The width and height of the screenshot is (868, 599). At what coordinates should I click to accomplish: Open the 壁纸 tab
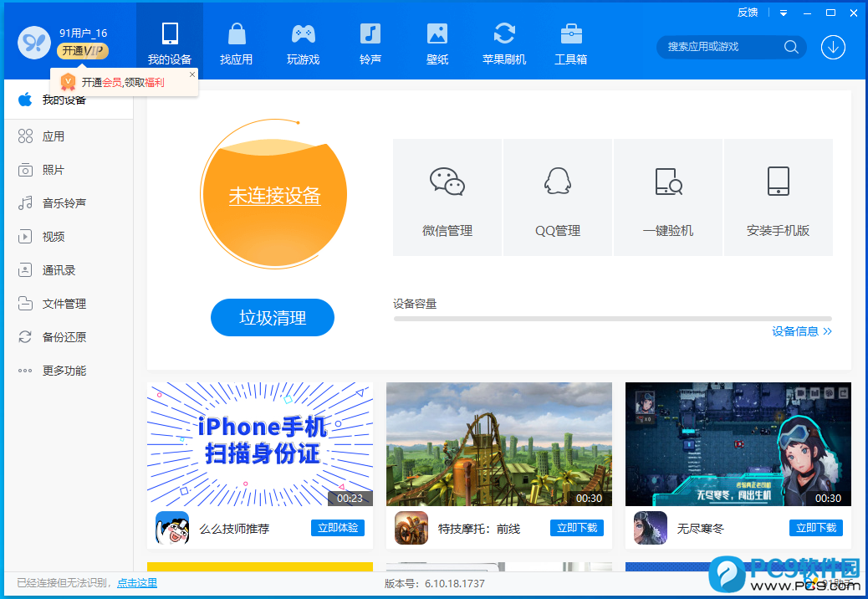(437, 42)
